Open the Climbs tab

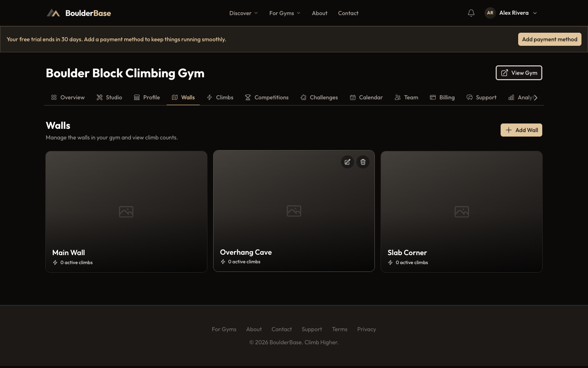tap(220, 97)
